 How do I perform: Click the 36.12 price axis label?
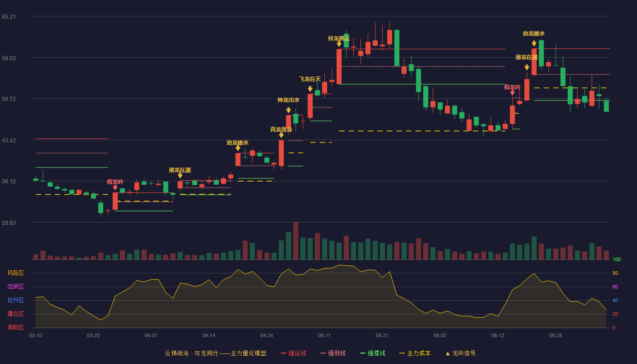pos(9,182)
